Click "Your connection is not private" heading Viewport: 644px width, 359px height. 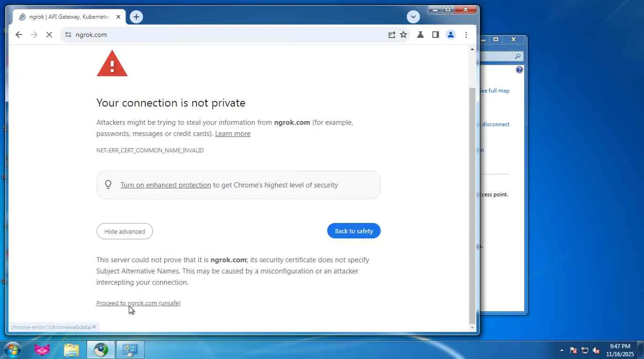click(x=171, y=103)
